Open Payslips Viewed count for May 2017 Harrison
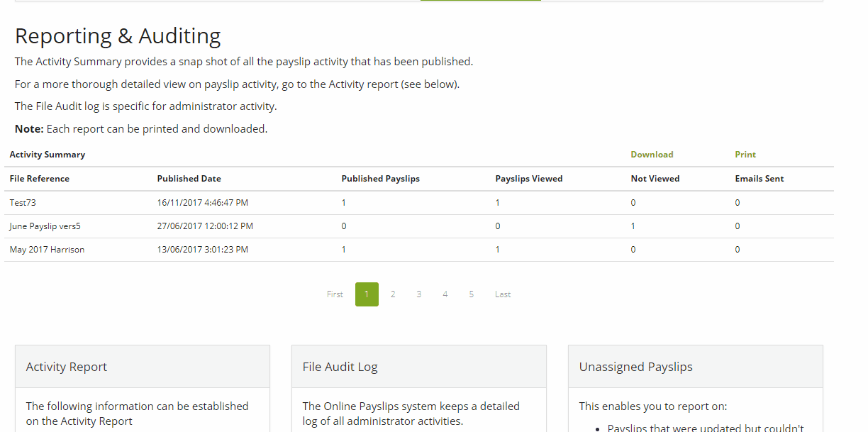This screenshot has height=432, width=868. coord(497,249)
